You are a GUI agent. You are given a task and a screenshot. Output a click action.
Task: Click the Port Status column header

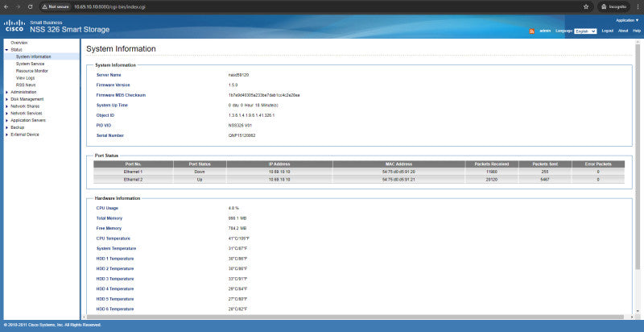(200, 164)
